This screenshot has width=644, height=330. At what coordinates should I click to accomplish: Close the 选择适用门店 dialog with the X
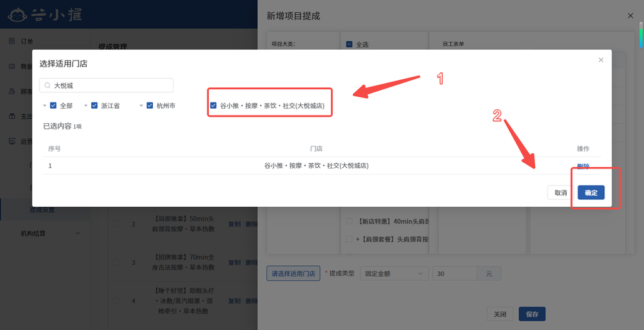coord(601,60)
